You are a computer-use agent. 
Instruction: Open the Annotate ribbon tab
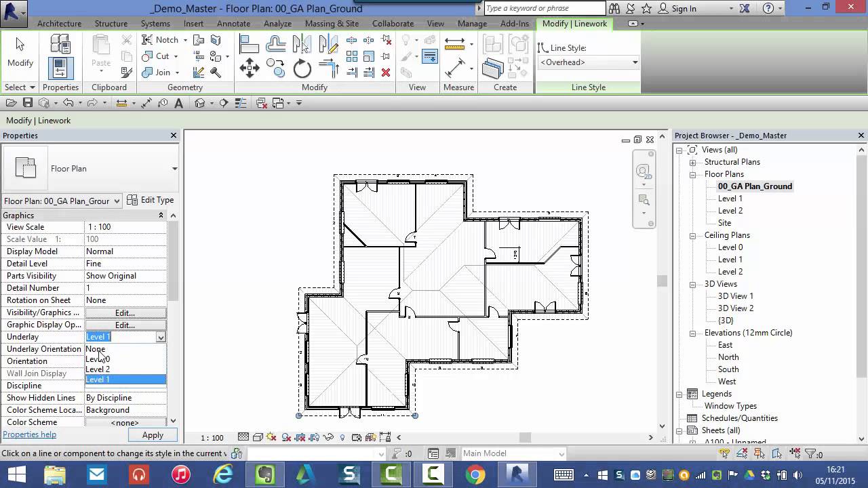[x=233, y=24]
